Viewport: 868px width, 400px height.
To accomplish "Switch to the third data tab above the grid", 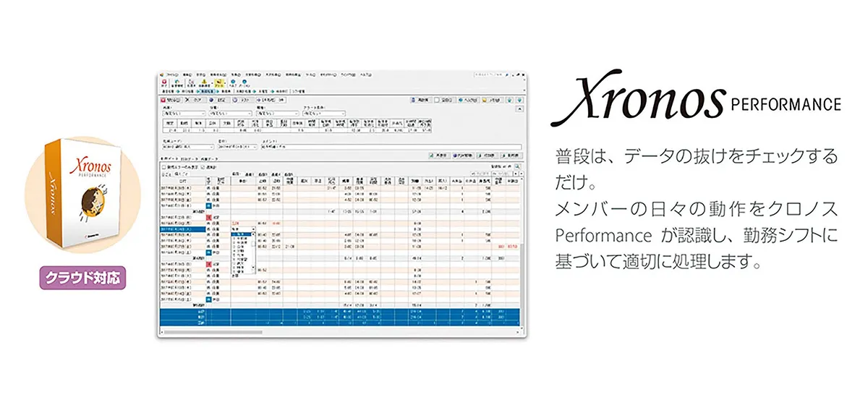I will [x=209, y=159].
